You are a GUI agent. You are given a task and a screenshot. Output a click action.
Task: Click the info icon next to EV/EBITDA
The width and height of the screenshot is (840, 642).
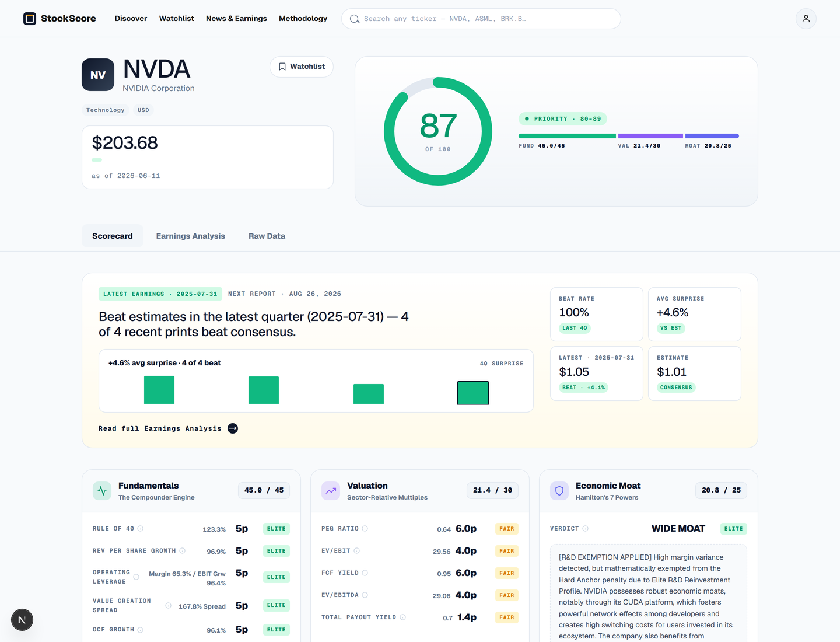click(365, 595)
